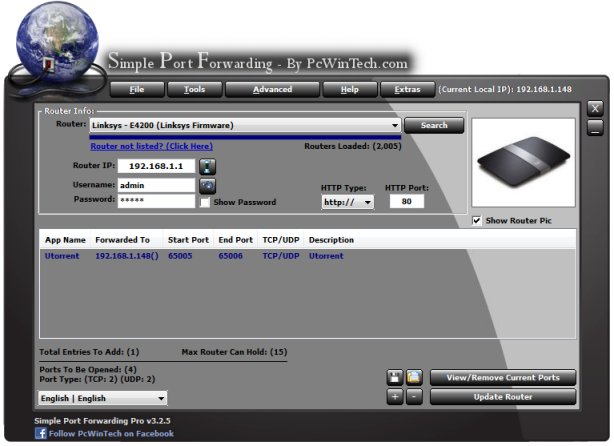Click the Forwarded To value 192.168.1.148()
The width and height of the screenshot is (614, 446).
point(127,256)
